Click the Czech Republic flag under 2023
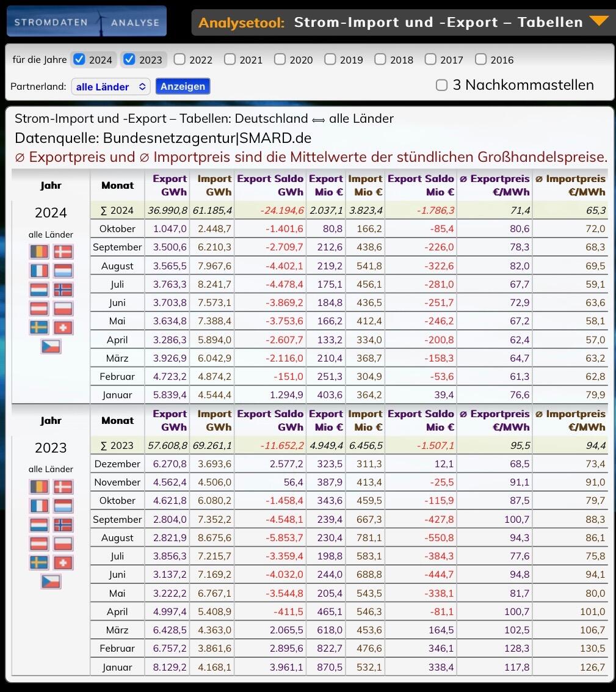 [x=51, y=581]
